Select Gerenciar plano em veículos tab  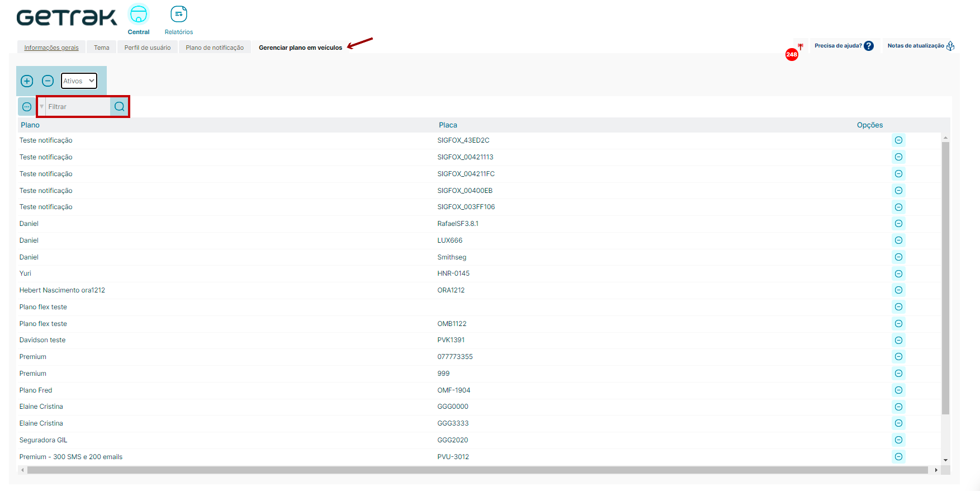pos(300,48)
